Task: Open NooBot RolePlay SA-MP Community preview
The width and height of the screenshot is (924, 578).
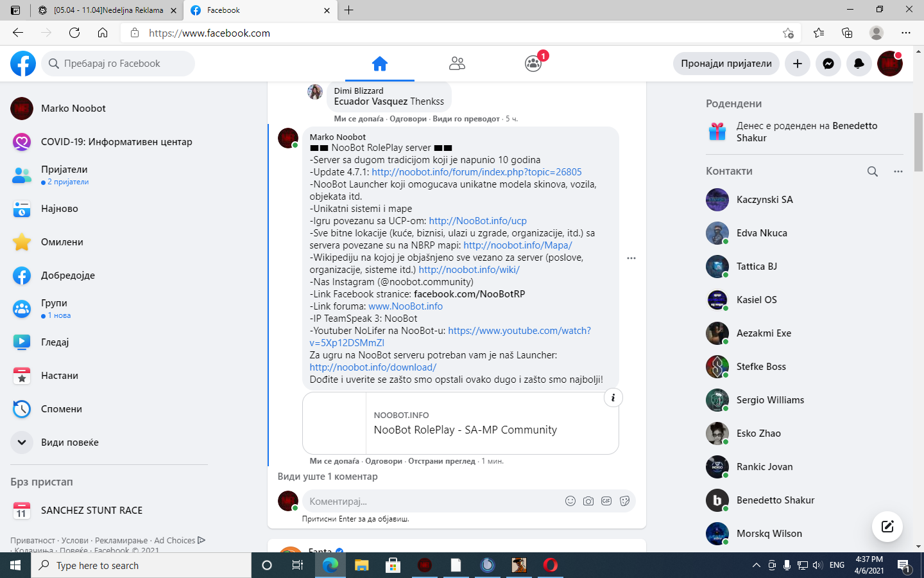Action: pos(461,423)
